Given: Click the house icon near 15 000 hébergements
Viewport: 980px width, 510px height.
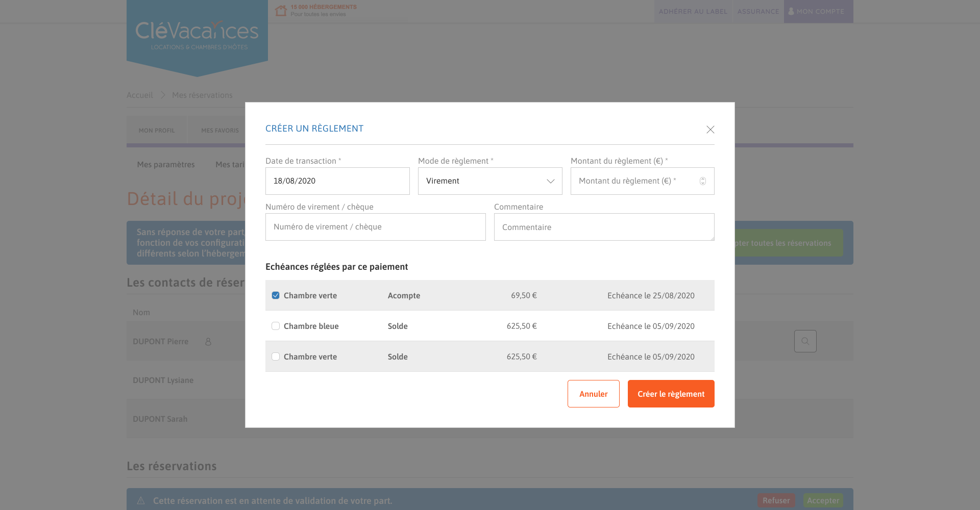Looking at the screenshot, I should tap(281, 10).
